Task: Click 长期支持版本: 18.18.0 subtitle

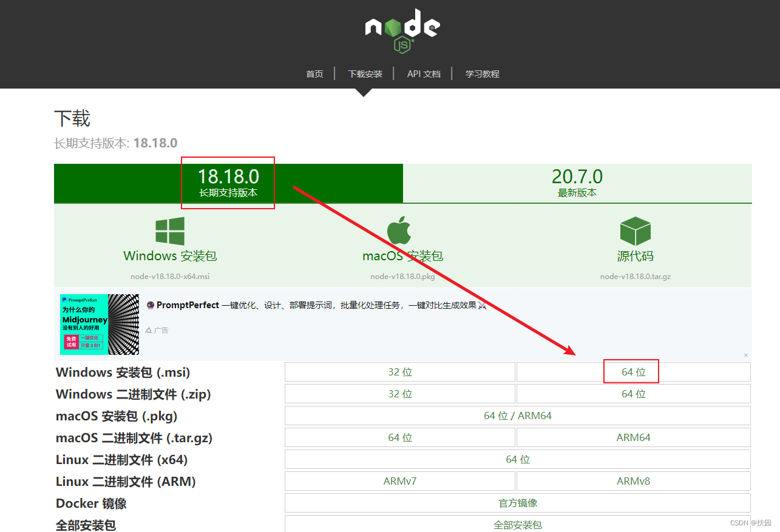Action: (116, 143)
